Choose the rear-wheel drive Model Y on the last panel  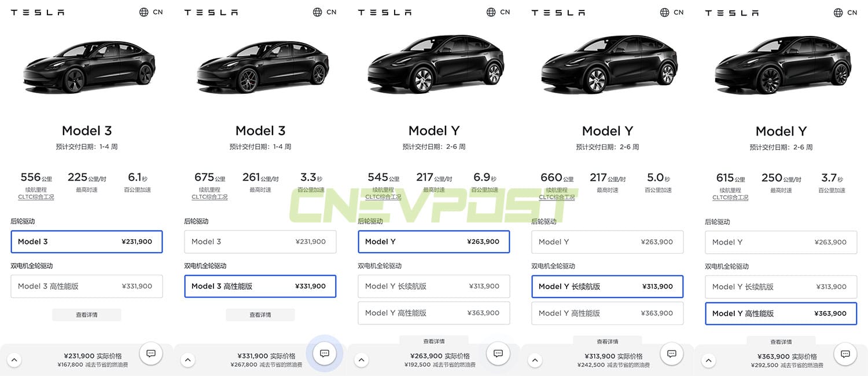781,242
